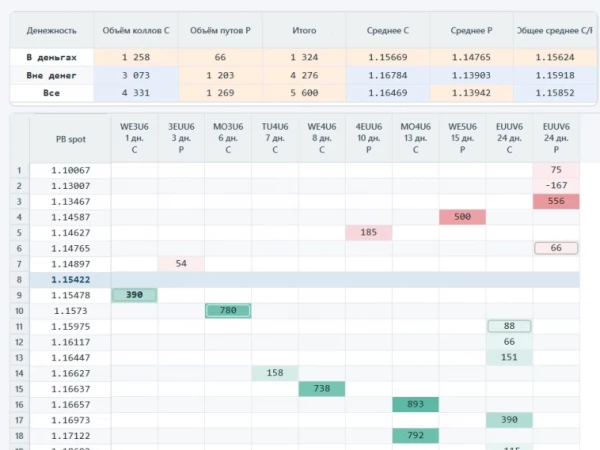Click the cell 390 at 1.16973

click(509, 420)
